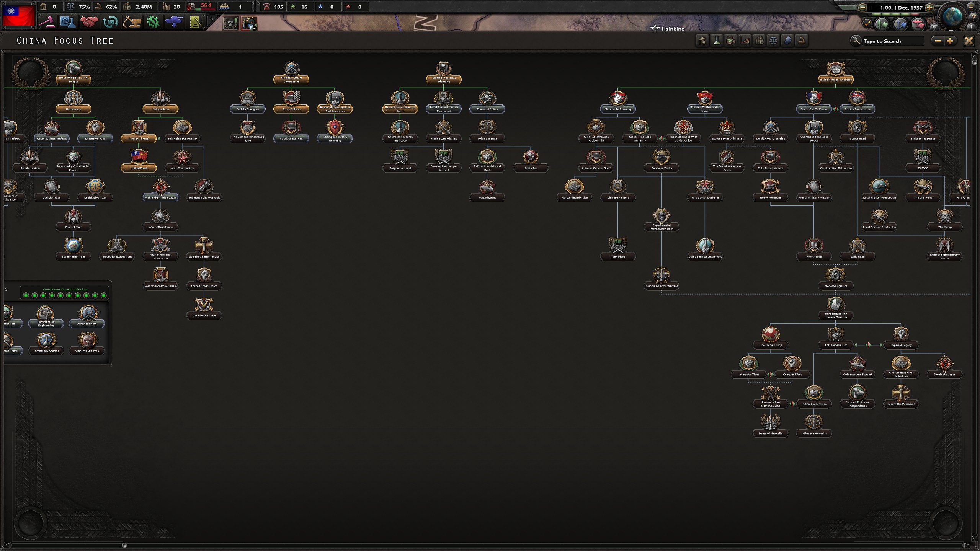Open the main menu hamburger button
Screen dimensions: 980x551
tap(971, 7)
